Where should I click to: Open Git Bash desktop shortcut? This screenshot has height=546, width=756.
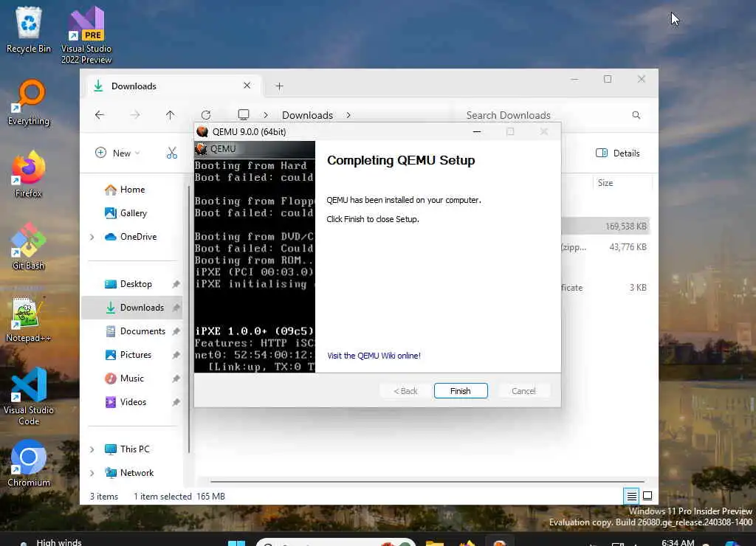click(29, 246)
